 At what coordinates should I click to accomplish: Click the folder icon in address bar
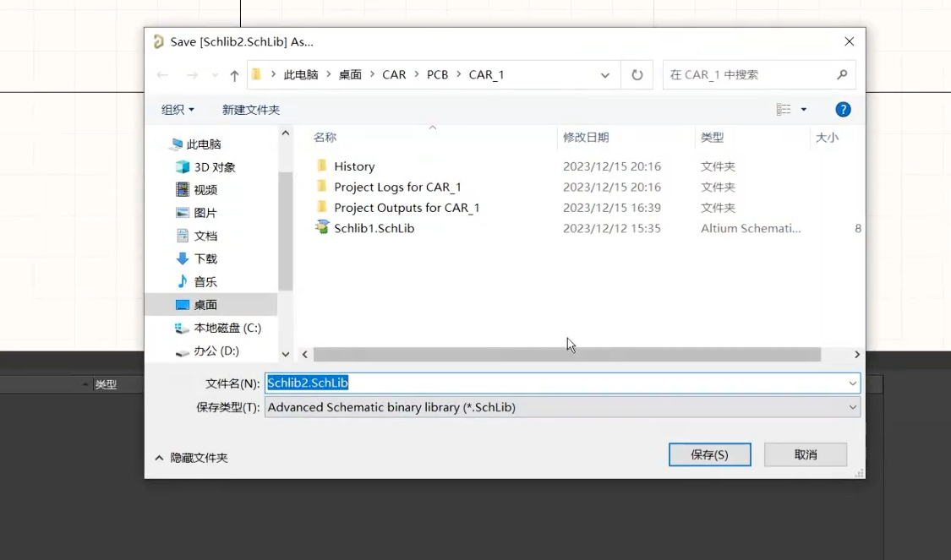pyautogui.click(x=256, y=74)
